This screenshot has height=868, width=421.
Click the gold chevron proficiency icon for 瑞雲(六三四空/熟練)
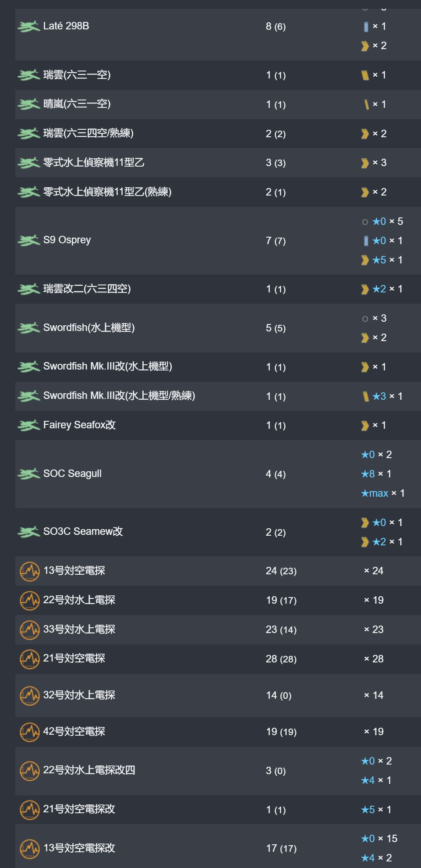(365, 134)
